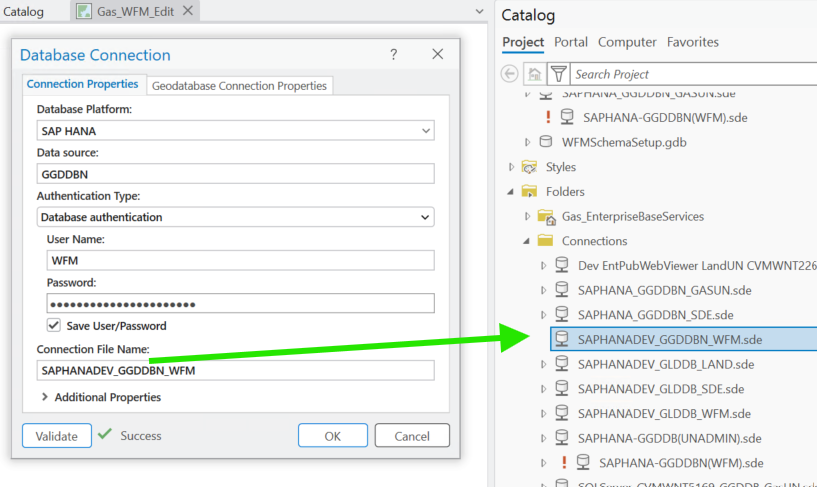Expand the SAPHANADEV_GLDDB_WFM.sde node
Viewport: 817px width, 487px height.
[543, 414]
